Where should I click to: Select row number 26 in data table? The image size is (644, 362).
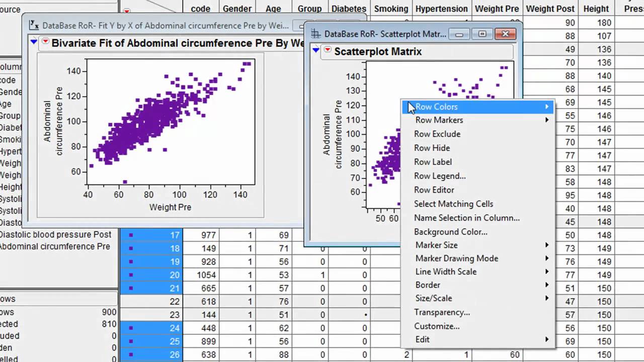click(174, 355)
